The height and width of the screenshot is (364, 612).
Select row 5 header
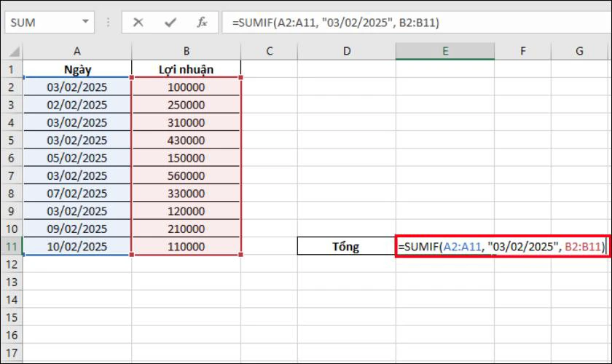12,140
